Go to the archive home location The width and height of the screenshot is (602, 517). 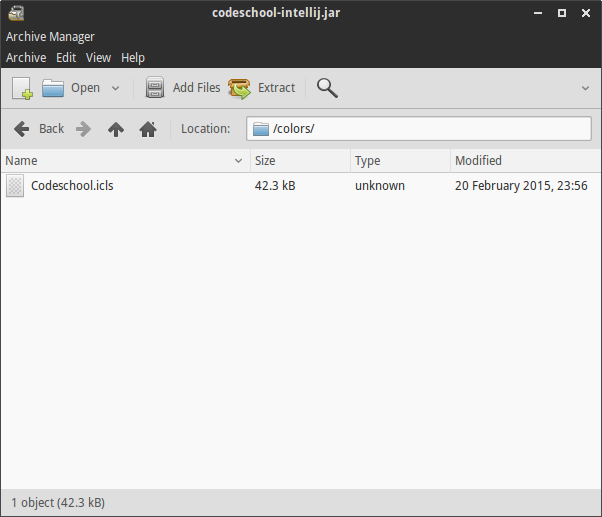[x=148, y=129]
